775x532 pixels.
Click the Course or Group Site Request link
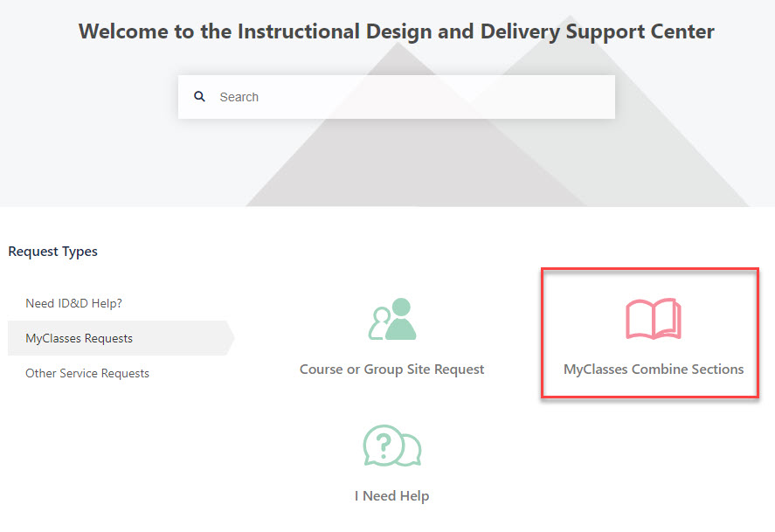pos(391,369)
